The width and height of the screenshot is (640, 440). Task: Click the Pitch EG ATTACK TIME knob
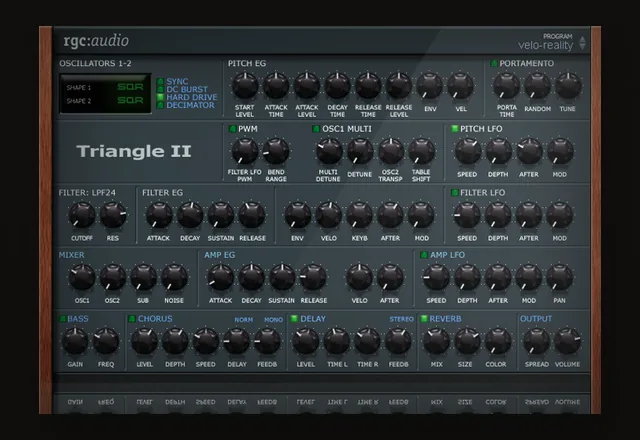[276, 86]
